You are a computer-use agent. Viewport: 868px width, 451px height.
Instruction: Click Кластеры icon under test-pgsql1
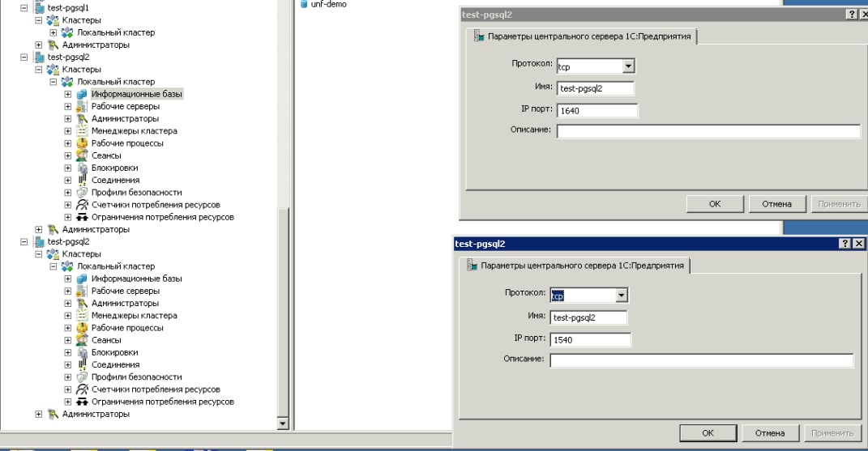pos(53,20)
